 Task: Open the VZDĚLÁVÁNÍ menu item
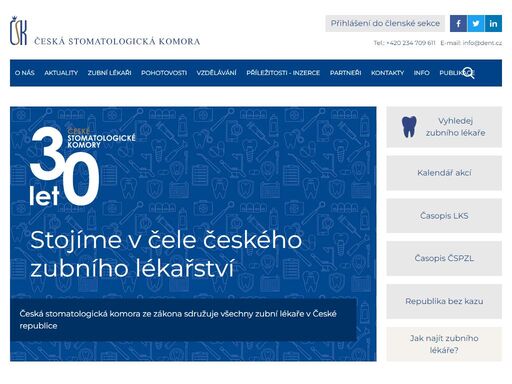click(216, 73)
